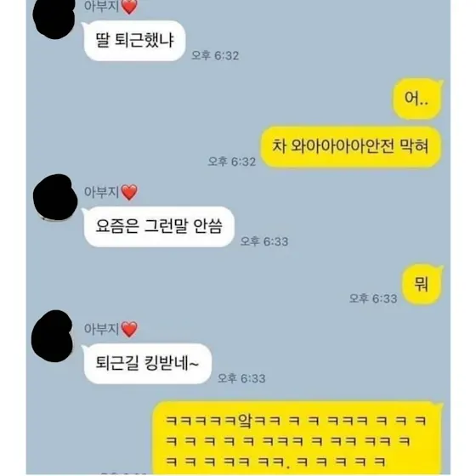This screenshot has height=476, width=476.
Task: Select the '딸 퇴근했냐' message bubble
Action: click(134, 41)
